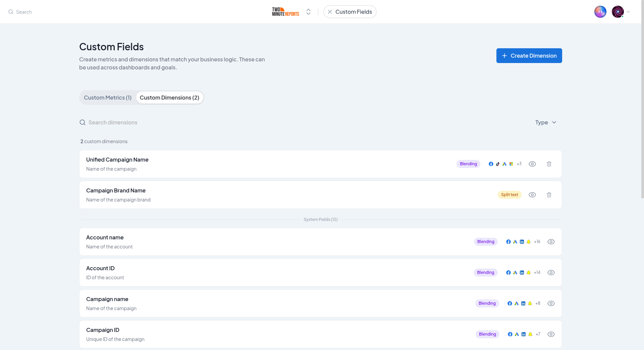Click LinkedIn icon in Account name row
This screenshot has width=644, height=350.
(x=522, y=242)
